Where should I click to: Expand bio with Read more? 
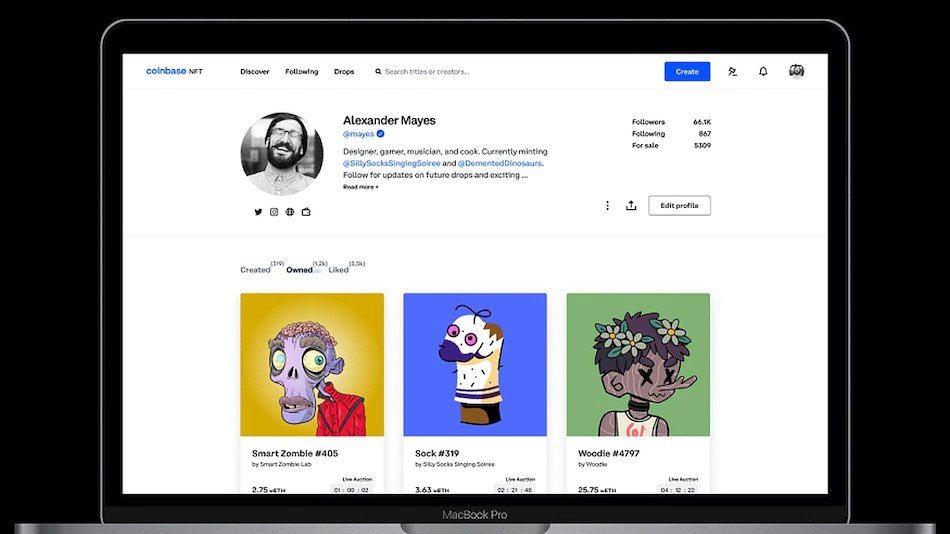pyautogui.click(x=360, y=187)
